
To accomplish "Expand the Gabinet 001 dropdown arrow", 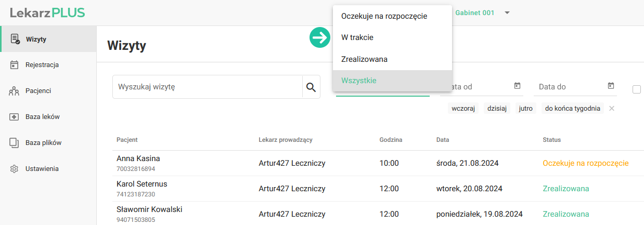I will click(x=507, y=13).
